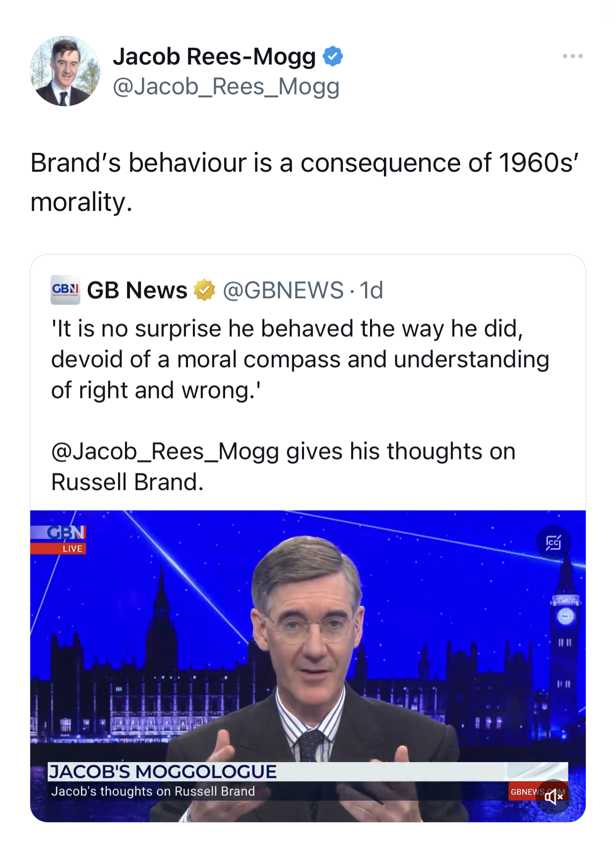The image size is (616, 844).
Task: Open the Jacob Rees-Mogg display name link
Action: (x=214, y=56)
